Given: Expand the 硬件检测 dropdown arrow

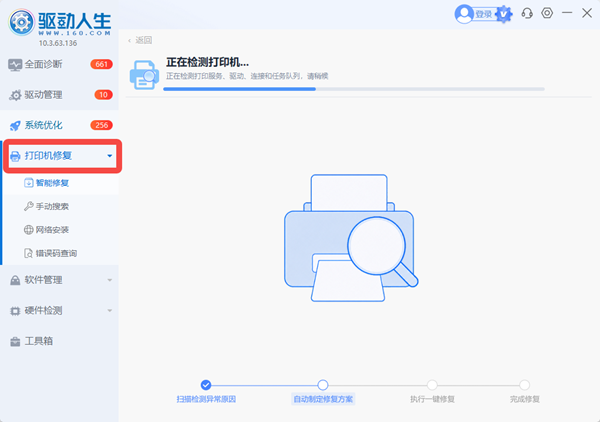Looking at the screenshot, I should coord(110,311).
